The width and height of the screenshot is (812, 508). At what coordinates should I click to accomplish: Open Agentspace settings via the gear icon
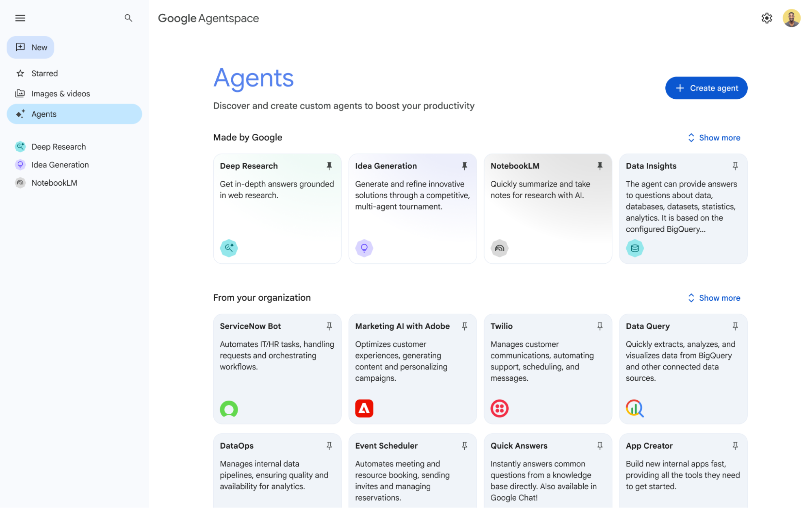click(x=767, y=18)
